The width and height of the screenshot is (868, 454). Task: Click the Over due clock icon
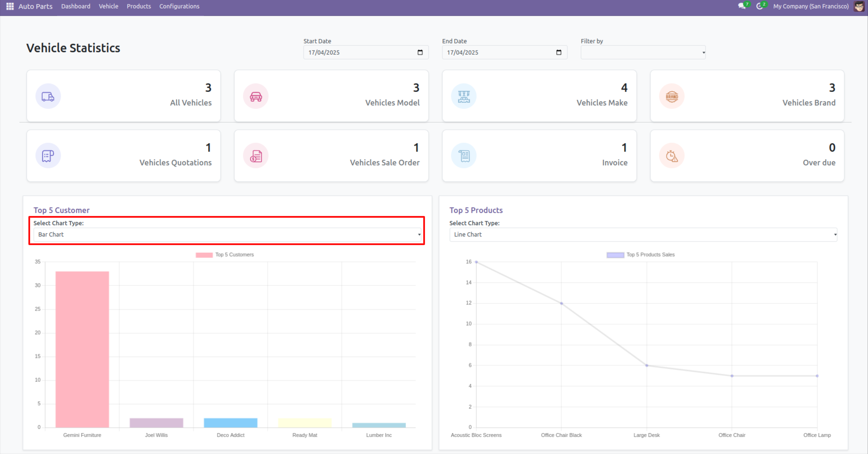coord(672,156)
